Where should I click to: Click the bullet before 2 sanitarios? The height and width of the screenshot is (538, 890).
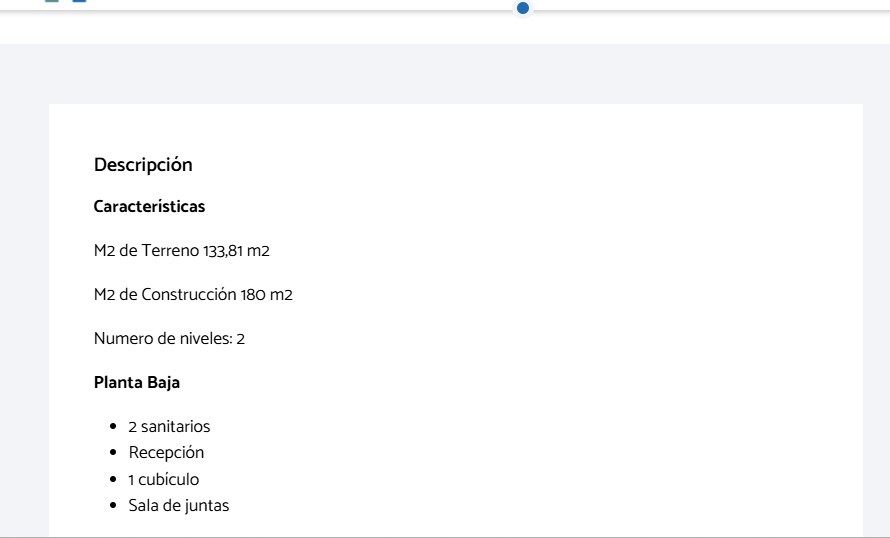pyautogui.click(x=115, y=427)
